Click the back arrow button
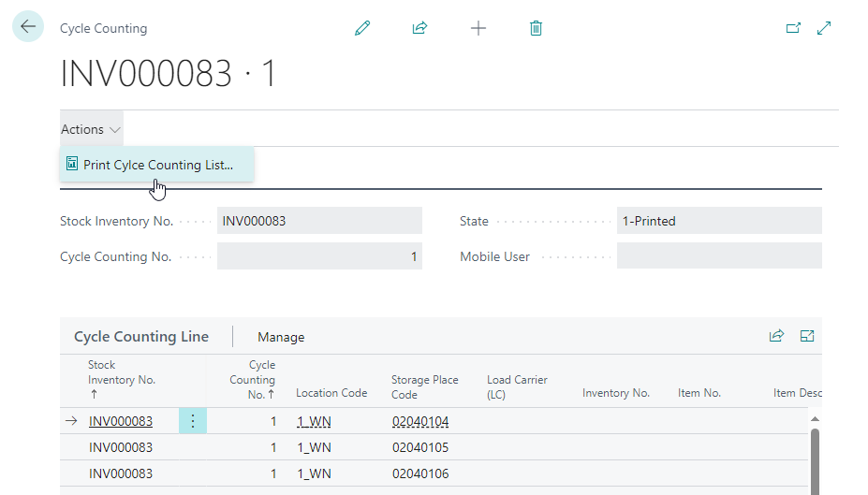Image resolution: width=868 pixels, height=495 pixels. (x=28, y=27)
